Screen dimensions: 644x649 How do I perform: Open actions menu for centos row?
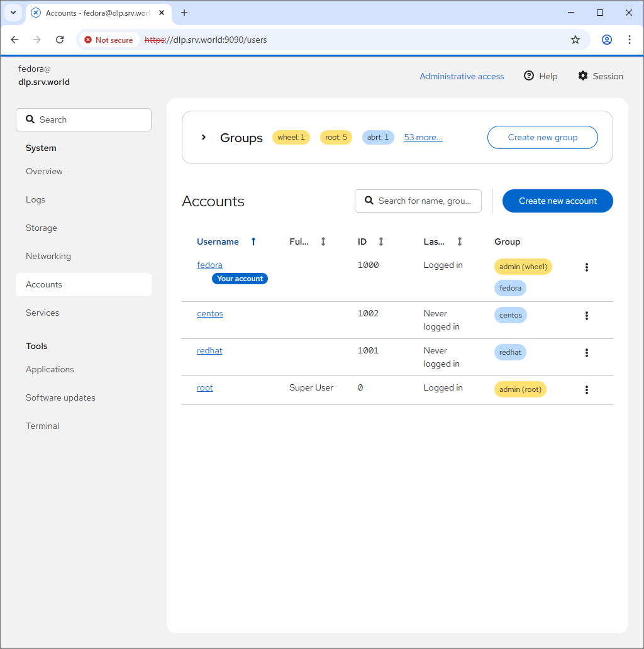coord(587,316)
